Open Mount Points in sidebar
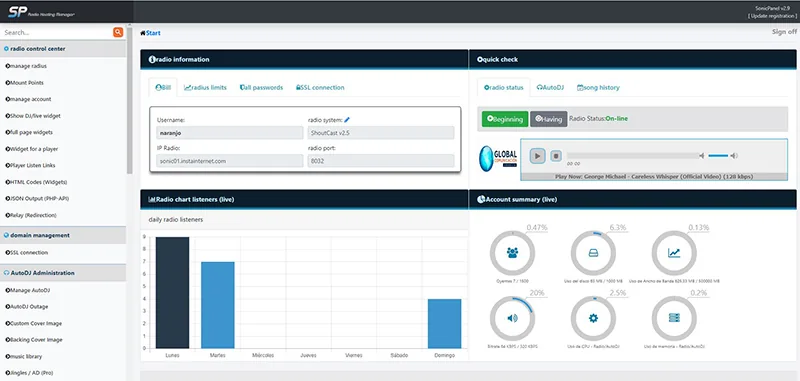This screenshot has height=381, width=800. [24, 83]
